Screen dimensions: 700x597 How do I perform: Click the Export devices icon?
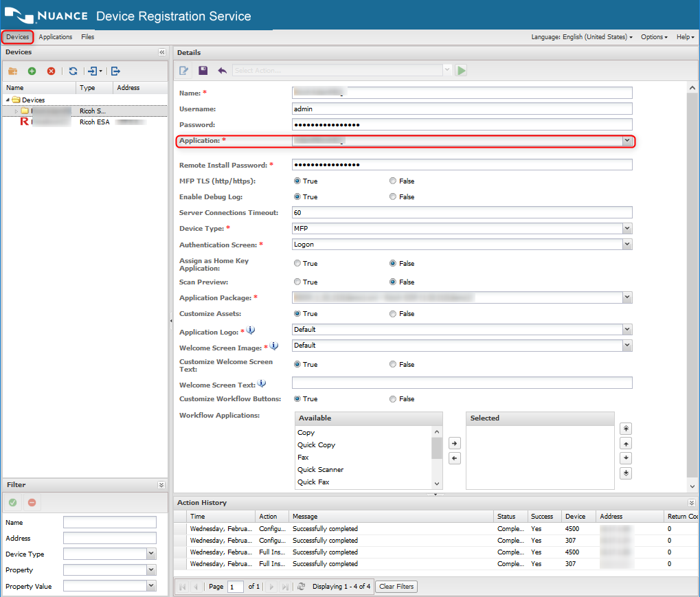(115, 71)
